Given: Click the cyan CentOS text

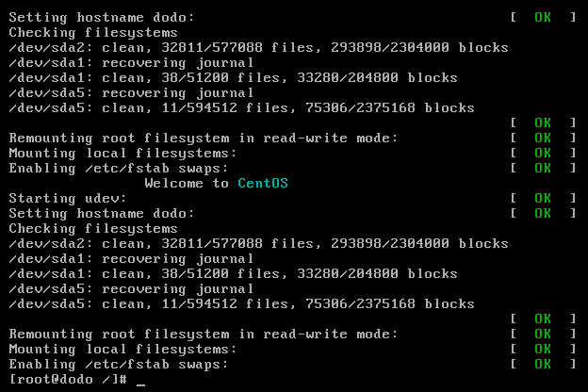Looking at the screenshot, I should (263, 183).
